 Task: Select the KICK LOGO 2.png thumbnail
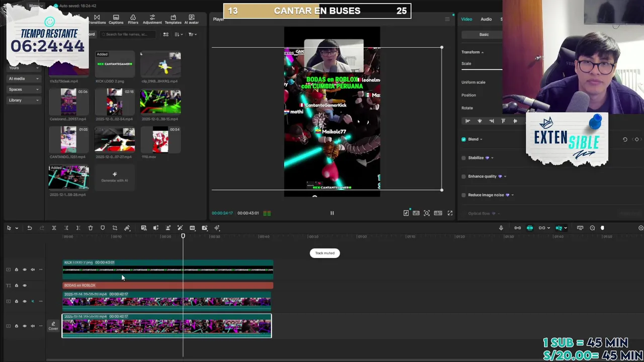click(x=115, y=64)
